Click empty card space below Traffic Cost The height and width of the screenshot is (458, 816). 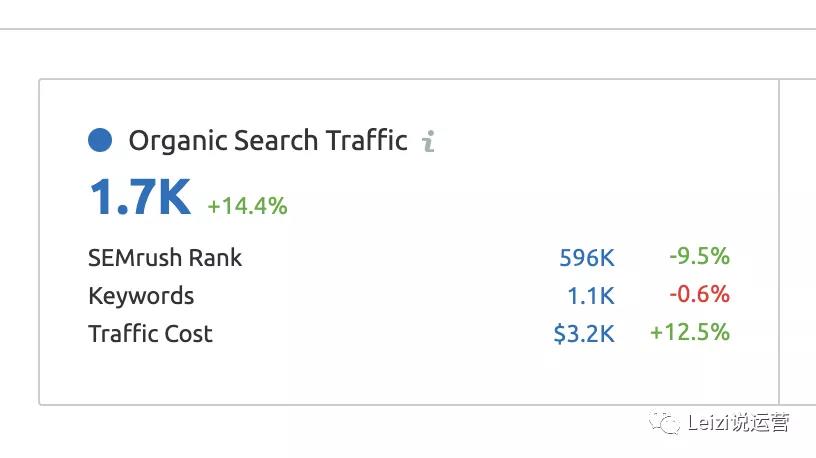tap(409, 376)
